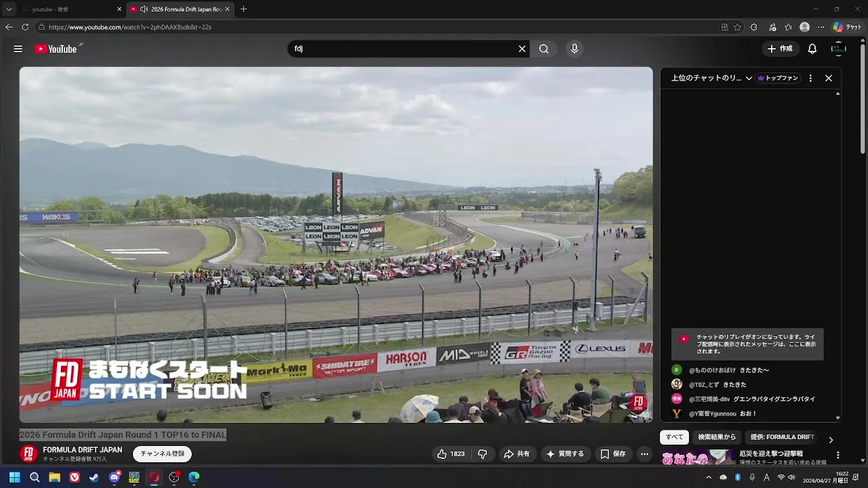Open split screen icon in address bar

pos(724,27)
